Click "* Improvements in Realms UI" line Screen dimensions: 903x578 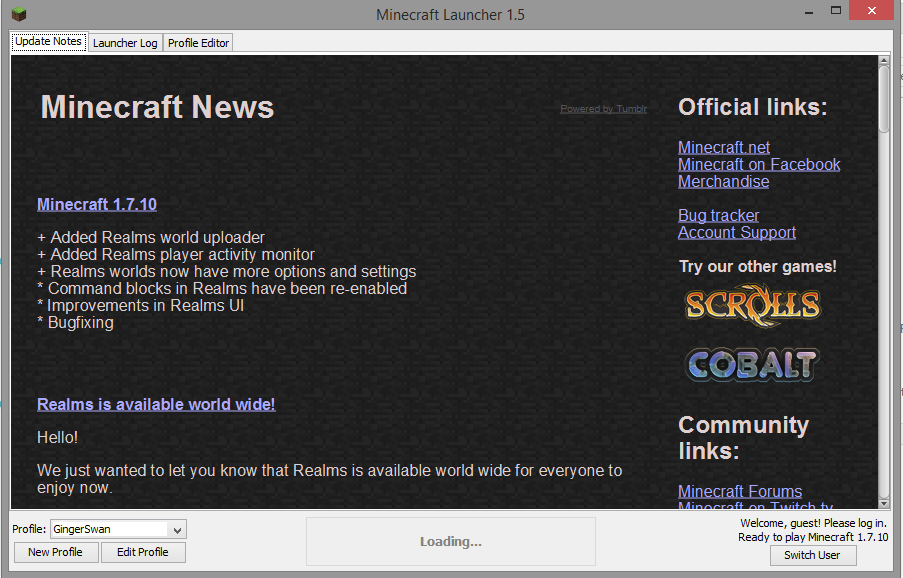[x=141, y=305]
